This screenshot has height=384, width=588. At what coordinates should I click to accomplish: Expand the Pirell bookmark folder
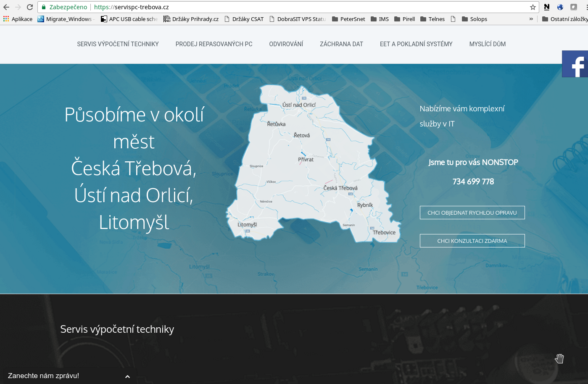[x=404, y=19]
